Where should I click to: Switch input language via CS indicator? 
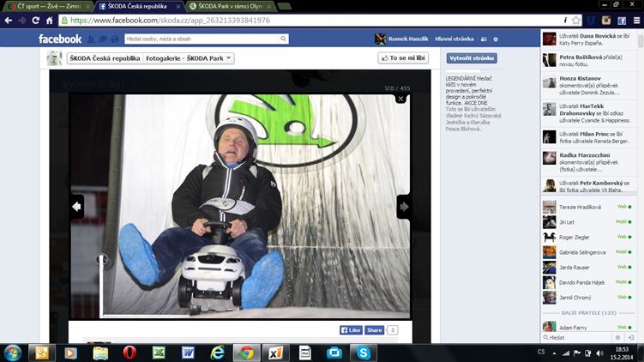[x=541, y=353]
